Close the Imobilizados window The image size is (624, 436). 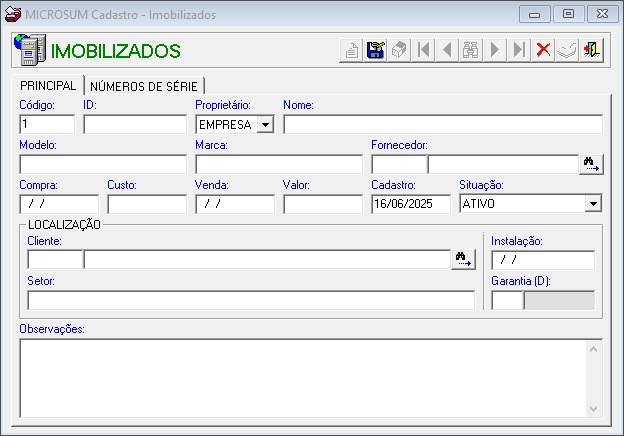click(x=603, y=14)
